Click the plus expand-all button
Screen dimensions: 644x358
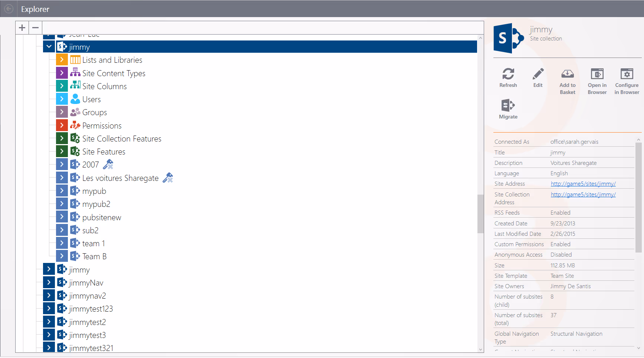(22, 28)
